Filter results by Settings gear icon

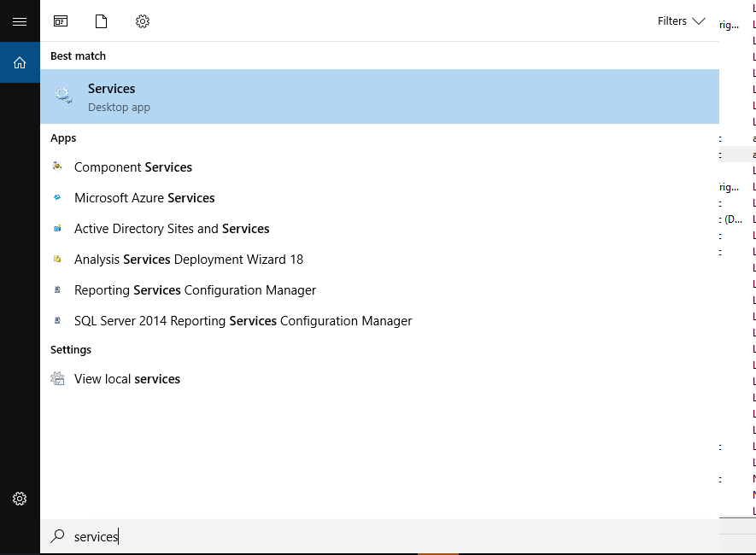click(x=143, y=21)
